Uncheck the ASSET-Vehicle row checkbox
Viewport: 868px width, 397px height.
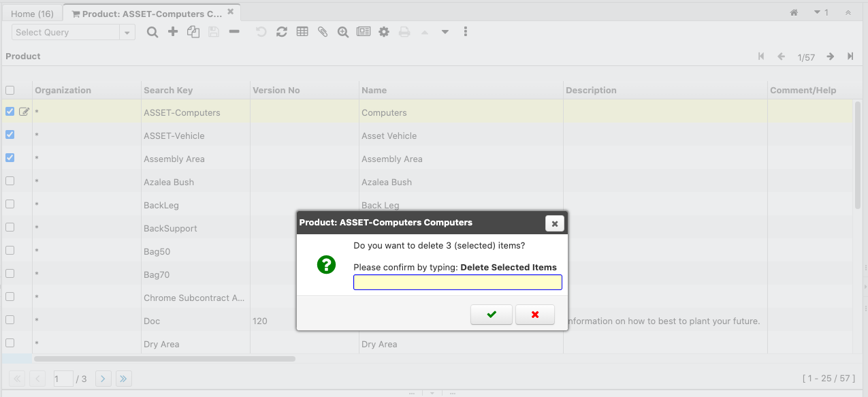(10, 135)
